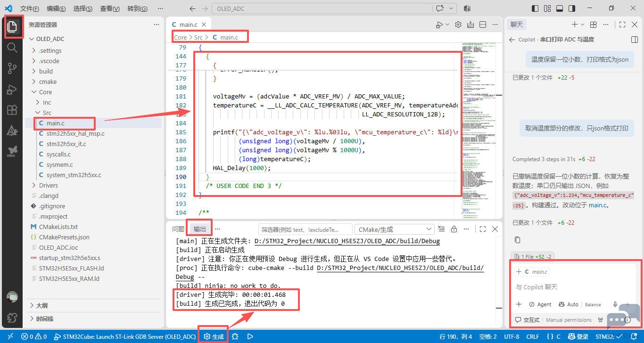Image resolution: width=644 pixels, height=343 pixels.
Task: Start voice input in Copilot chat
Action: (615, 304)
